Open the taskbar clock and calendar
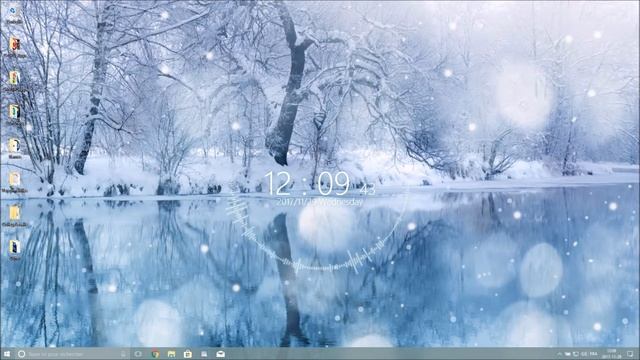The width and height of the screenshot is (640, 360). [611, 353]
